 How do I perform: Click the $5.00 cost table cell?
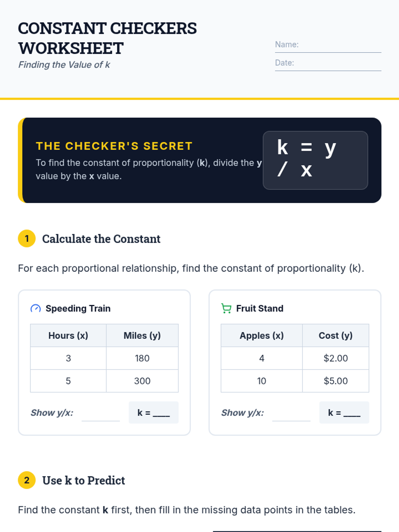(335, 381)
